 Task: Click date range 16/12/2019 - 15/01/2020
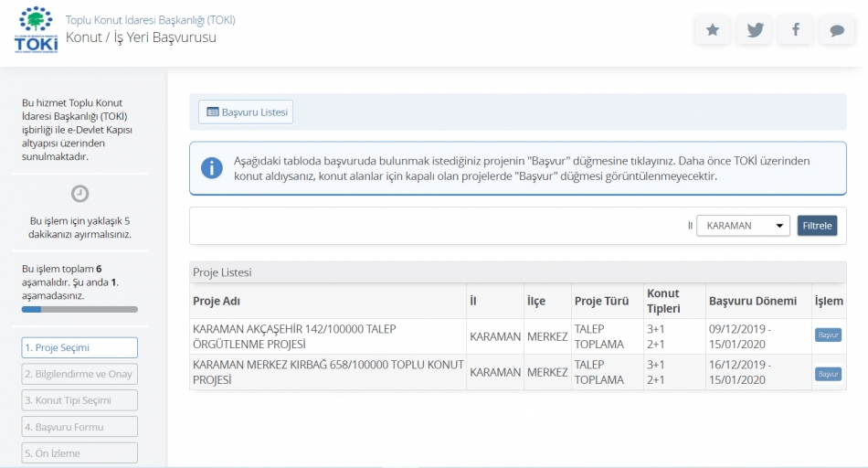pyautogui.click(x=740, y=372)
